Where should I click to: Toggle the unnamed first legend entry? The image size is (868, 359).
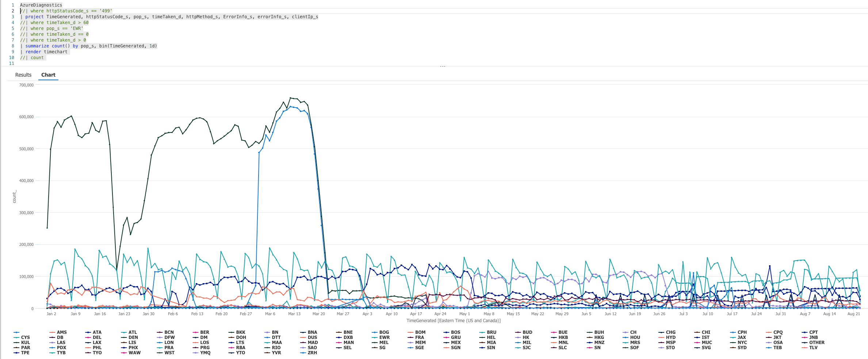[16, 332]
